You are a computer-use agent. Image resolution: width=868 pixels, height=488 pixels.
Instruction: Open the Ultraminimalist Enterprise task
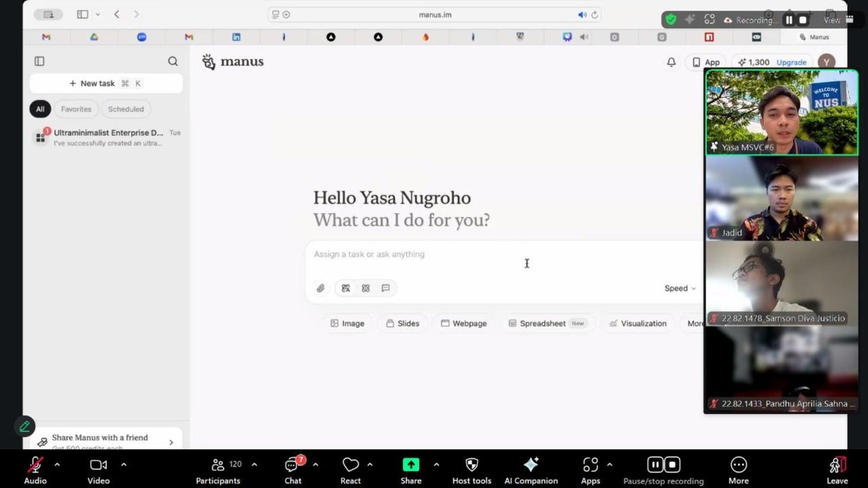coord(106,137)
